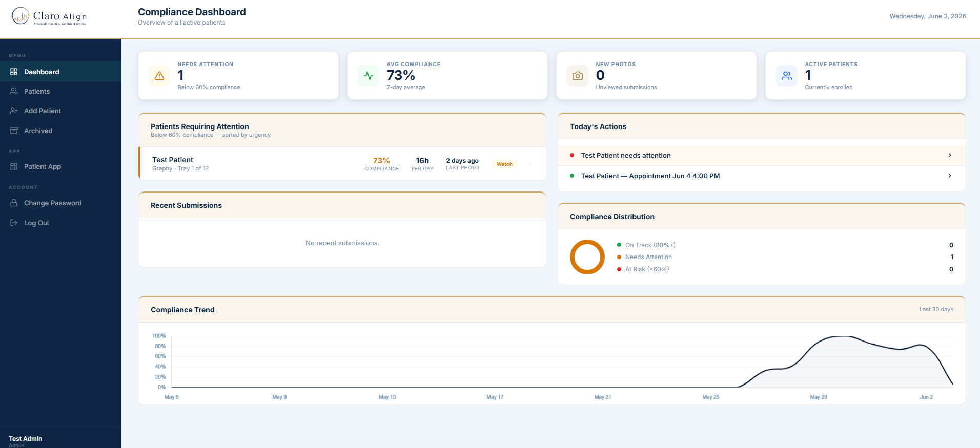Click the Last 30 days label
Screen dimensions: 980x448
(936, 309)
